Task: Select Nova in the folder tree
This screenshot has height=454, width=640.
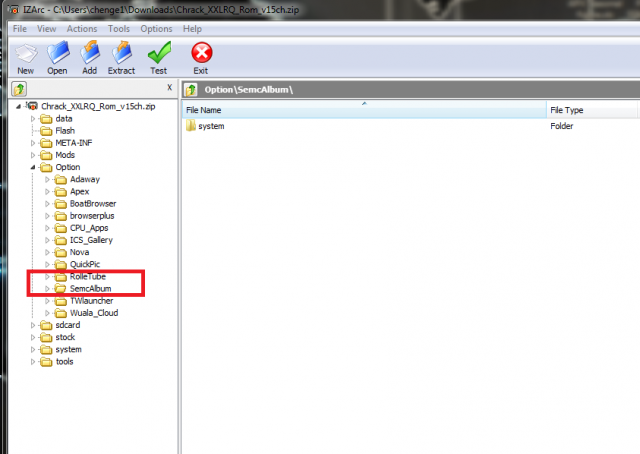Action: click(79, 252)
